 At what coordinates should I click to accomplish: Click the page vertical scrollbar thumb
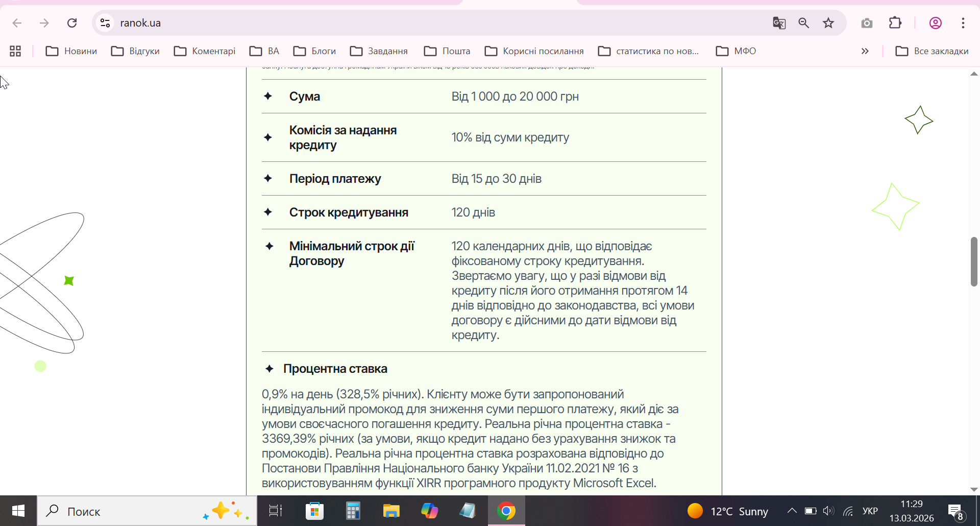974,261
